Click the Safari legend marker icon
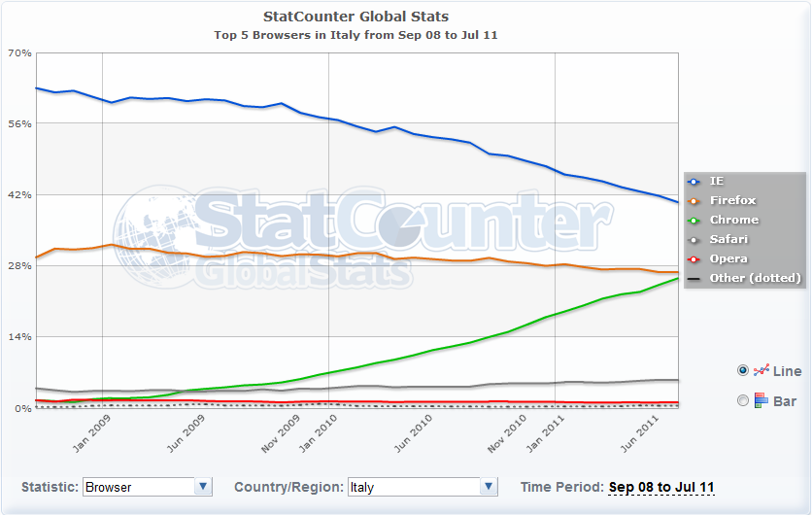This screenshot has width=812, height=515. 694,240
